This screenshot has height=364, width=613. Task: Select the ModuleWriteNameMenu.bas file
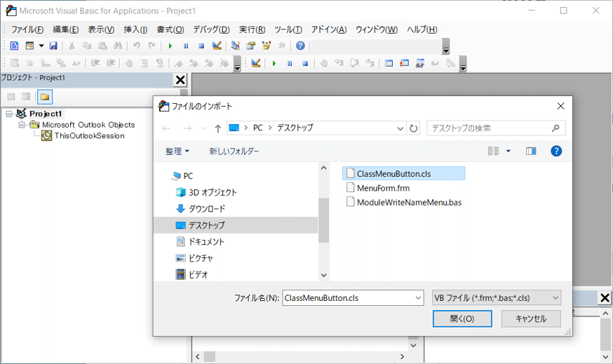409,203
